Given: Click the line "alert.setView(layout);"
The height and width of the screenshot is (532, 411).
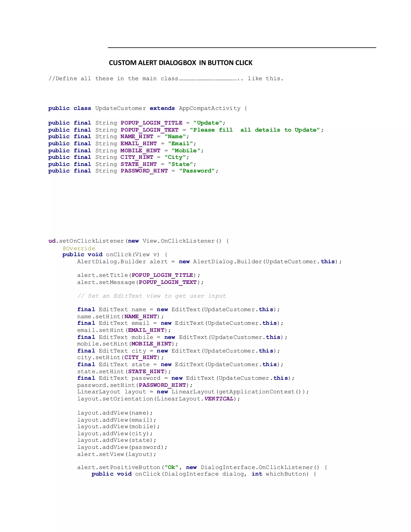Looking at the screenshot, I should pos(117,454).
